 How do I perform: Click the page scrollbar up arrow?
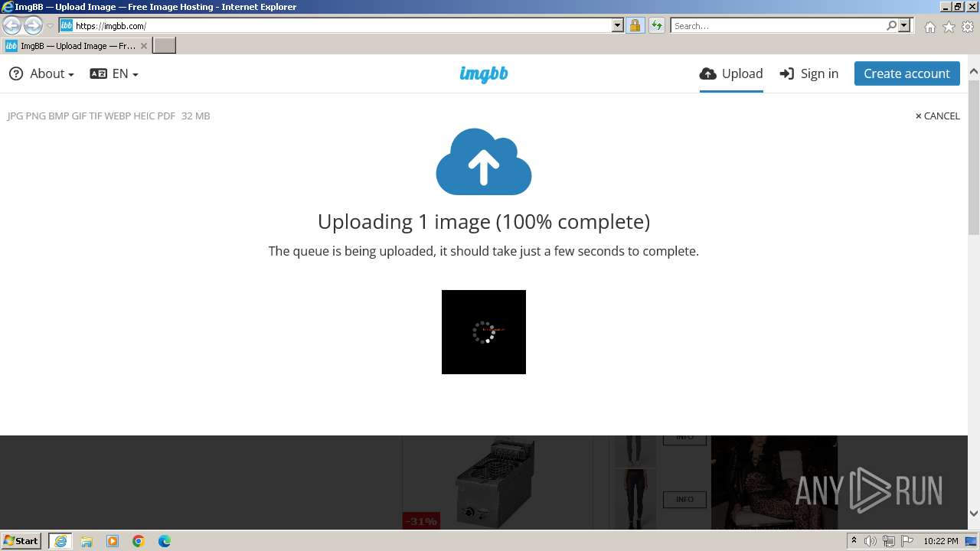(x=974, y=72)
